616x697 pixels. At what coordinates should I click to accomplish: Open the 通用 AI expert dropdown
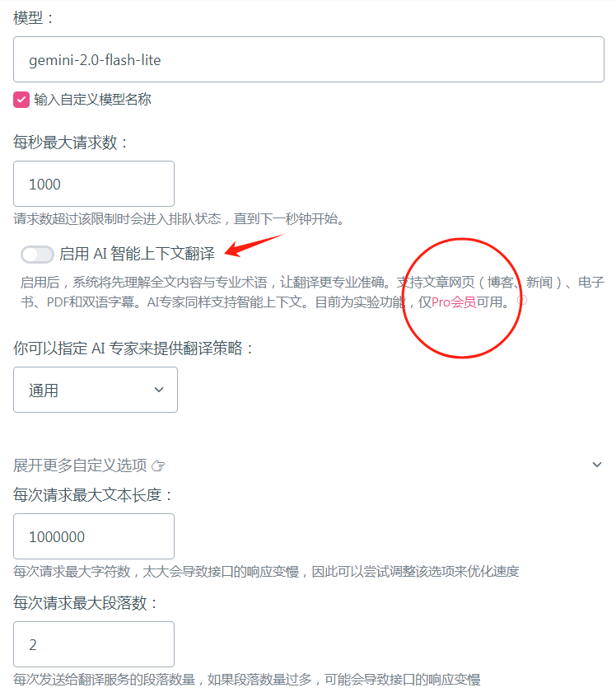[96, 390]
